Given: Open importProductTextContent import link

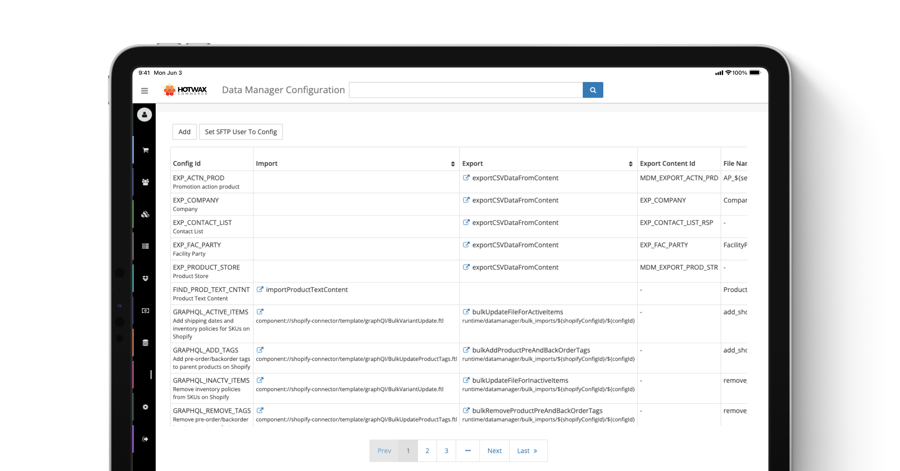Looking at the screenshot, I should tap(306, 290).
